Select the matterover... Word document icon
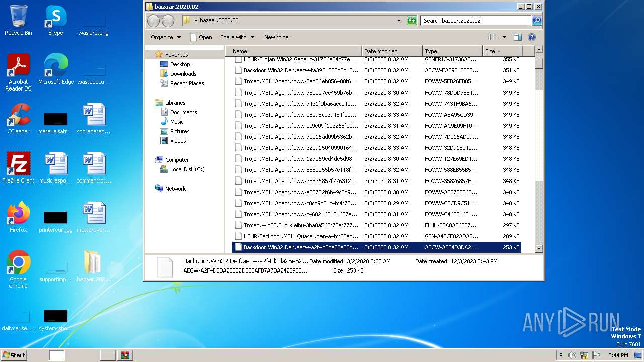This screenshot has width=644, height=362. click(x=94, y=217)
